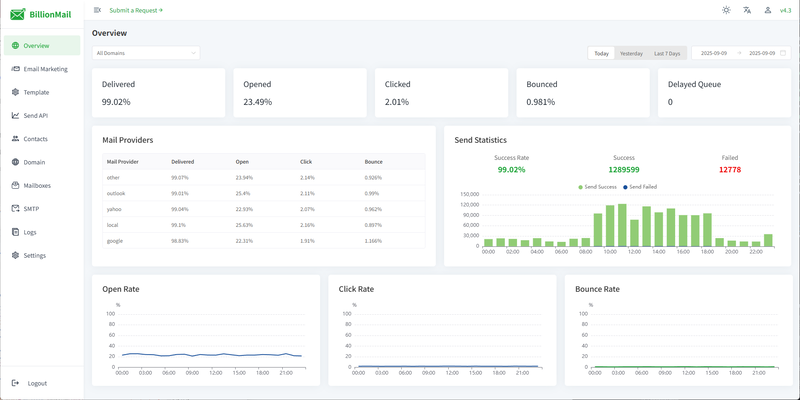This screenshot has height=400, width=800.
Task: Toggle the Send Success legend item
Action: (597, 187)
